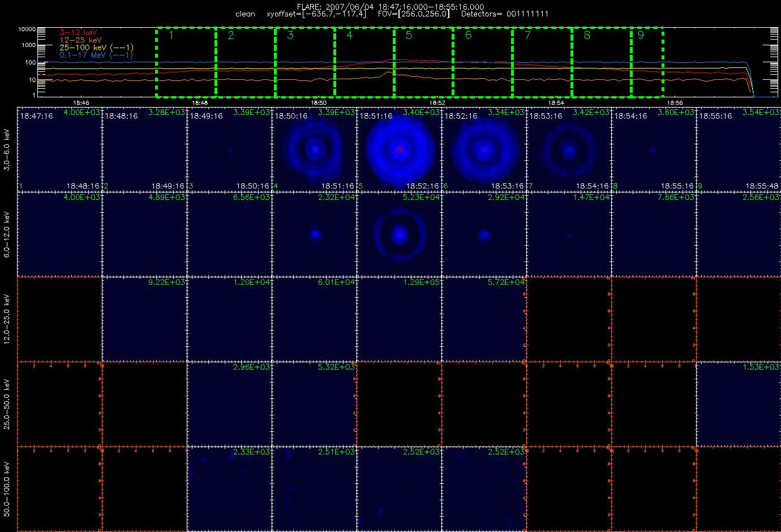The width and height of the screenshot is (781, 532).
Task: Open the 12-25 keV image labeled 9.22E+03
Action: (145, 319)
